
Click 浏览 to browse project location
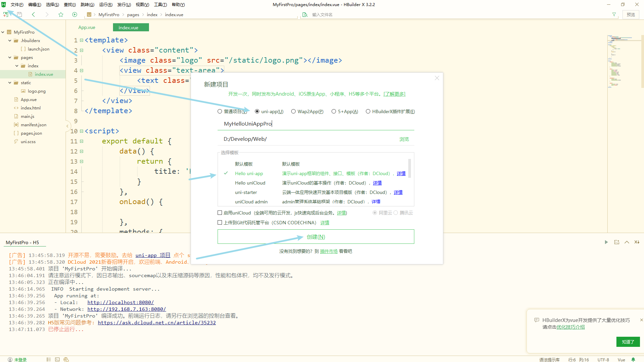point(404,139)
